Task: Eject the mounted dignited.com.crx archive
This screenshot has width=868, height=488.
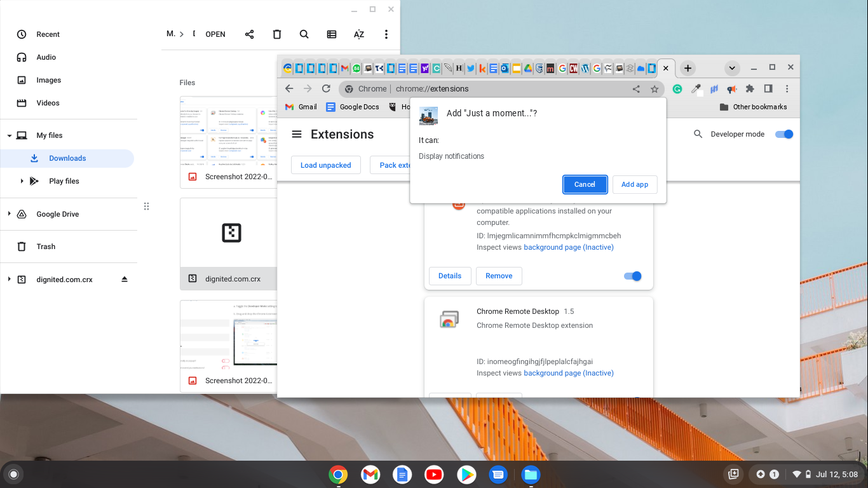Action: tap(125, 280)
